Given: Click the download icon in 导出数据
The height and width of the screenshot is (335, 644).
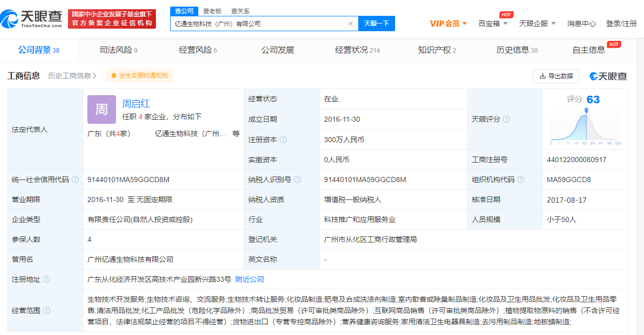Looking at the screenshot, I should (542, 76).
